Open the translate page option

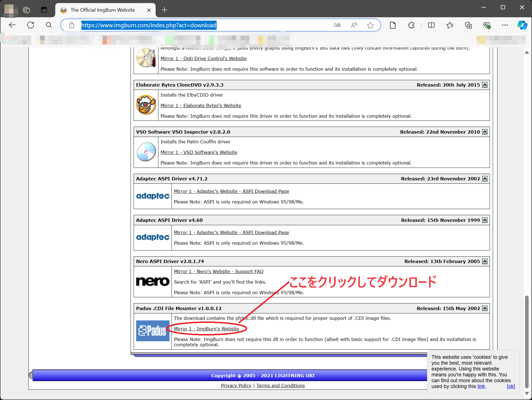(x=337, y=25)
